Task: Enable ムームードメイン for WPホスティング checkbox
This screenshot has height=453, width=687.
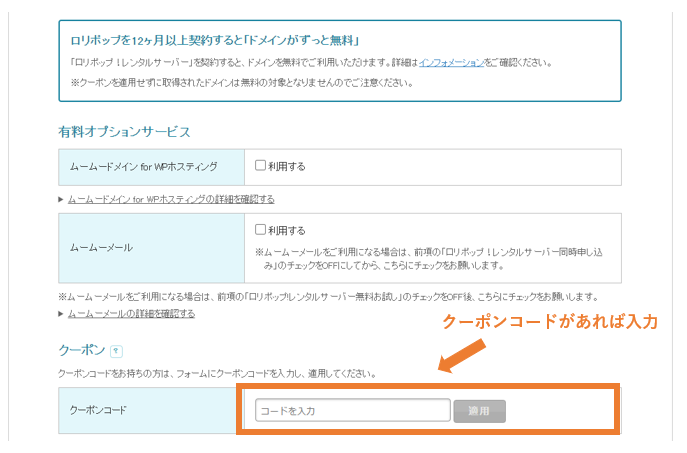Action: point(260,166)
